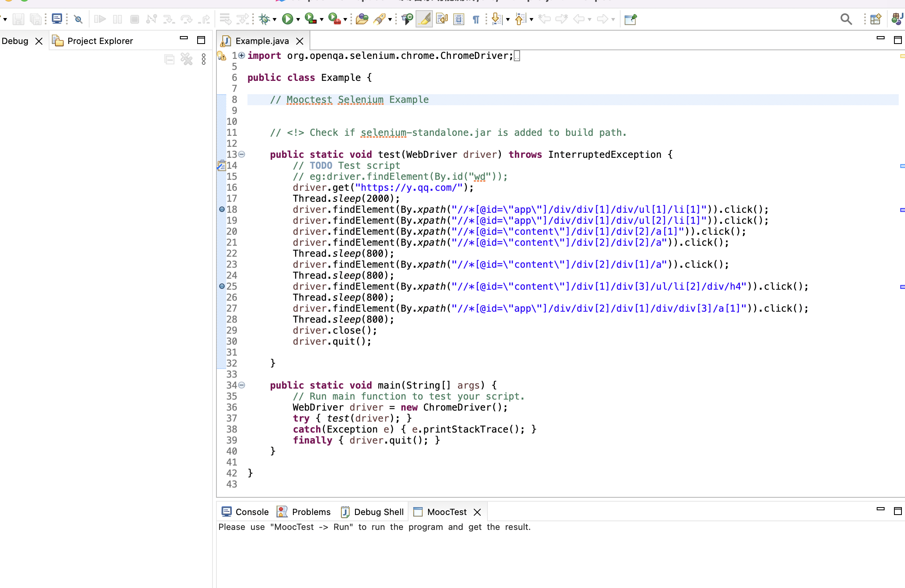The image size is (905, 588).
Task: Click the Save icon in toolbar
Action: pos(18,19)
